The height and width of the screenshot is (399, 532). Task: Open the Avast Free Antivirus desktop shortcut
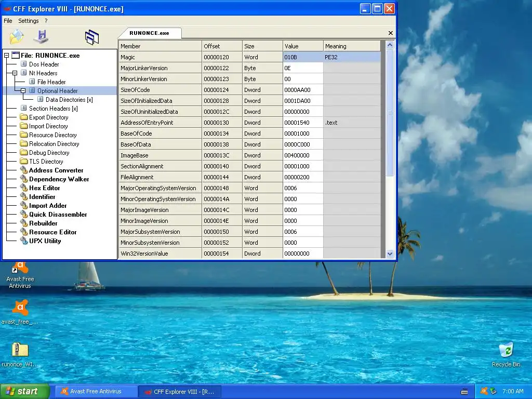tap(20, 275)
